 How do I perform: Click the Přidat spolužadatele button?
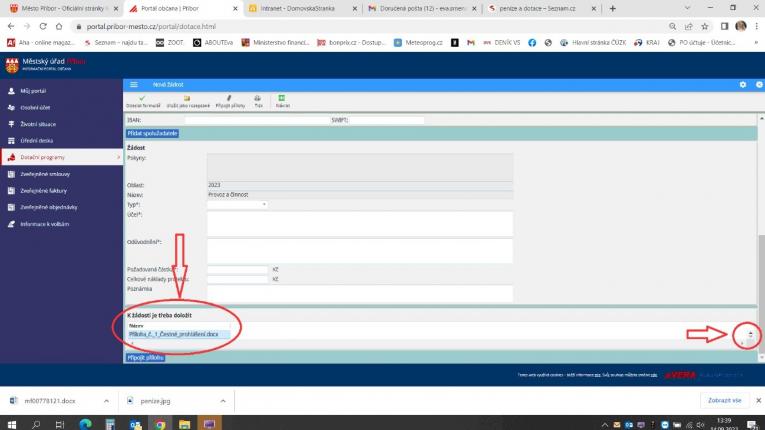pos(152,133)
